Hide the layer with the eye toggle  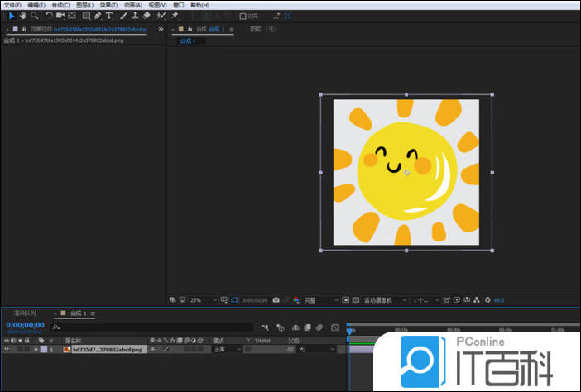[7, 350]
